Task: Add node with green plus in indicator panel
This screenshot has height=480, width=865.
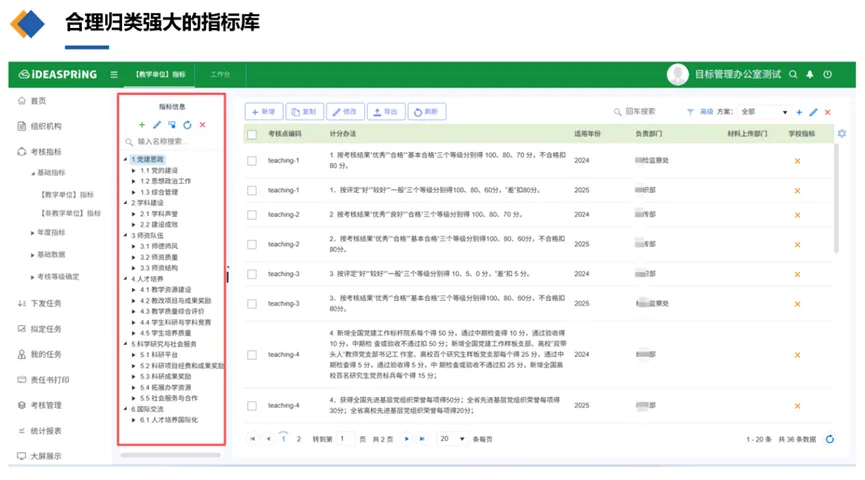Action: tap(142, 125)
